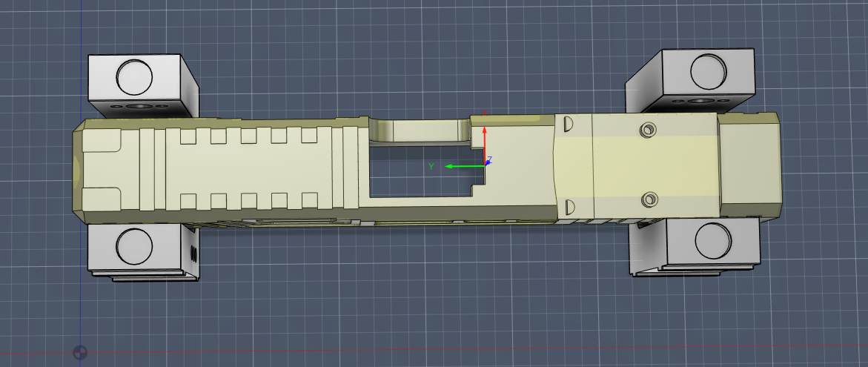Click the green Y label beside the gizmo
The height and width of the screenshot is (367, 868).
click(x=431, y=166)
